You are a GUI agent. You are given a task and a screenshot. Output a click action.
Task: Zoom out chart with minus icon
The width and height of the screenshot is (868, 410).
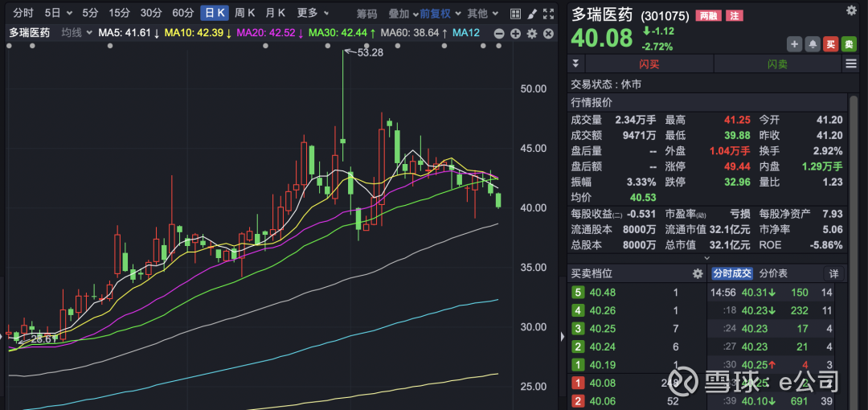point(499,34)
